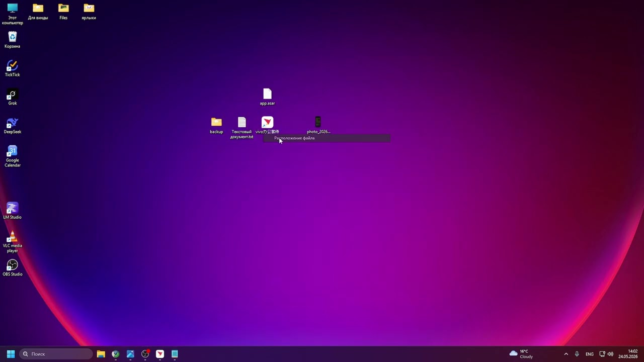Screen dimensions: 644x362
Task: Click the microphone tray icon
Action: [577, 354]
